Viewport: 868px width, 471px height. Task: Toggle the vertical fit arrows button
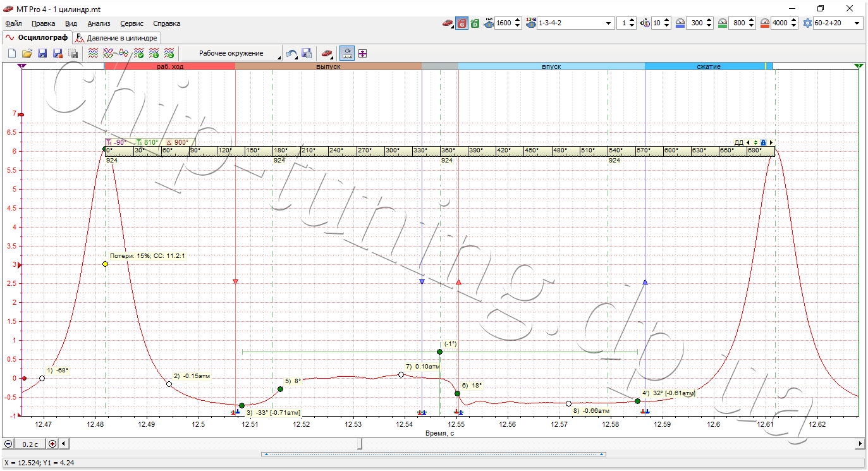tap(363, 54)
